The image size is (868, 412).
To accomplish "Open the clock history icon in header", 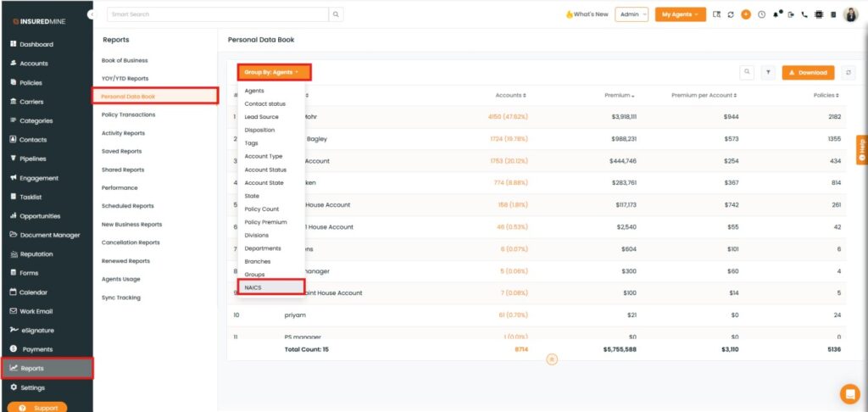I will 761,14.
